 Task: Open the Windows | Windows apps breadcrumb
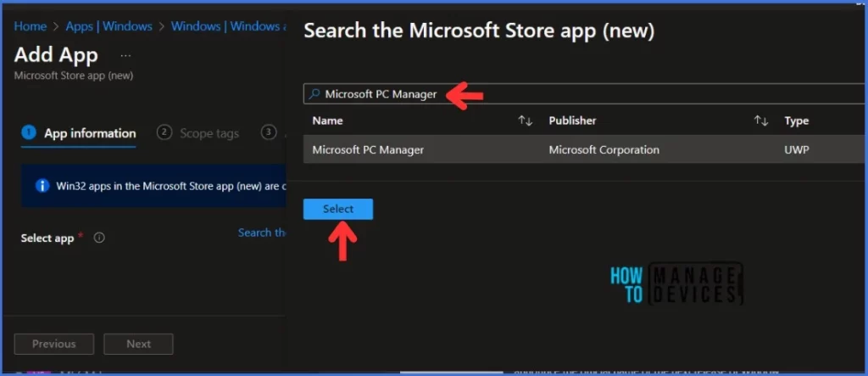click(x=228, y=26)
